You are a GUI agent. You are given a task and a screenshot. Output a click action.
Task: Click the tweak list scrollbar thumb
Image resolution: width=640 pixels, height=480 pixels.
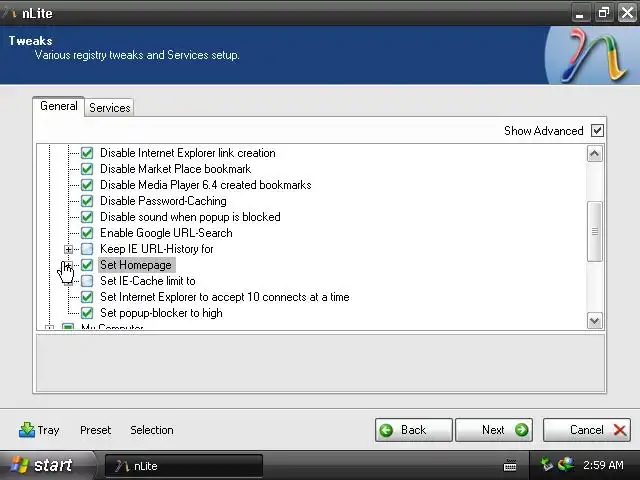pos(595,231)
